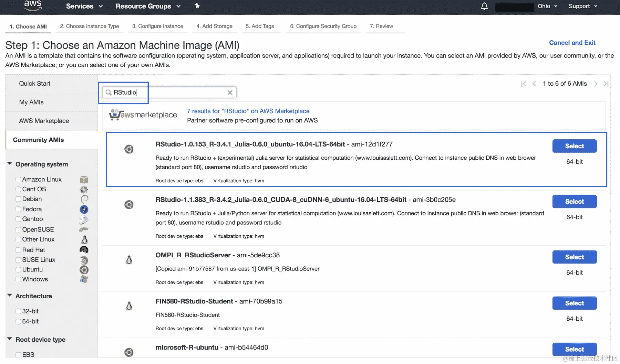
Task: Click Ubuntu icon for RStudio-1.1.383 AMI
Action: [129, 205]
